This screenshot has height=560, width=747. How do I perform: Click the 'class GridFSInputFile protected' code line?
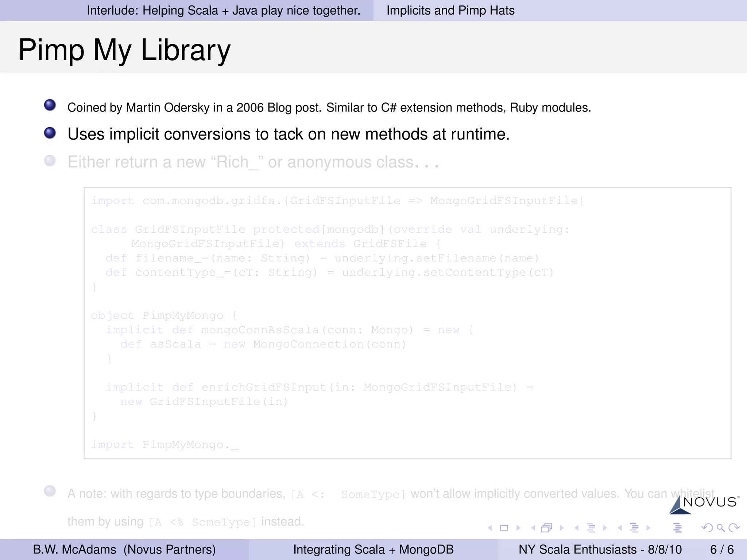(330, 230)
